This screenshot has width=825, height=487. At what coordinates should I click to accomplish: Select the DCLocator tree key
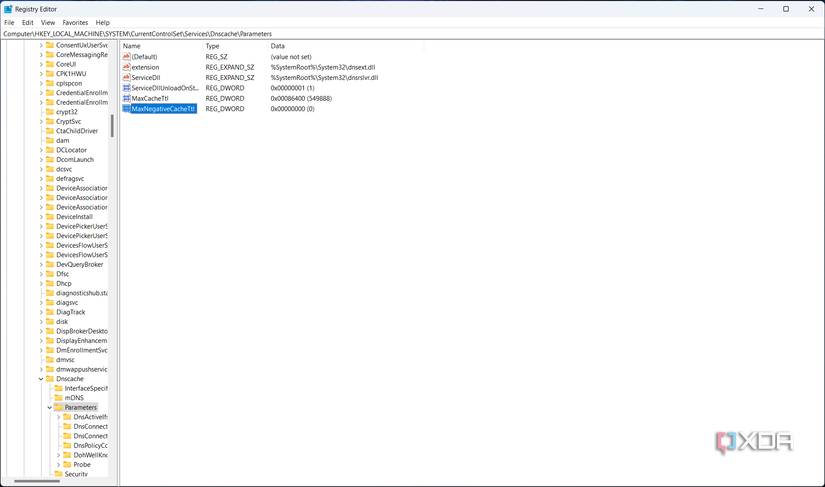point(72,150)
